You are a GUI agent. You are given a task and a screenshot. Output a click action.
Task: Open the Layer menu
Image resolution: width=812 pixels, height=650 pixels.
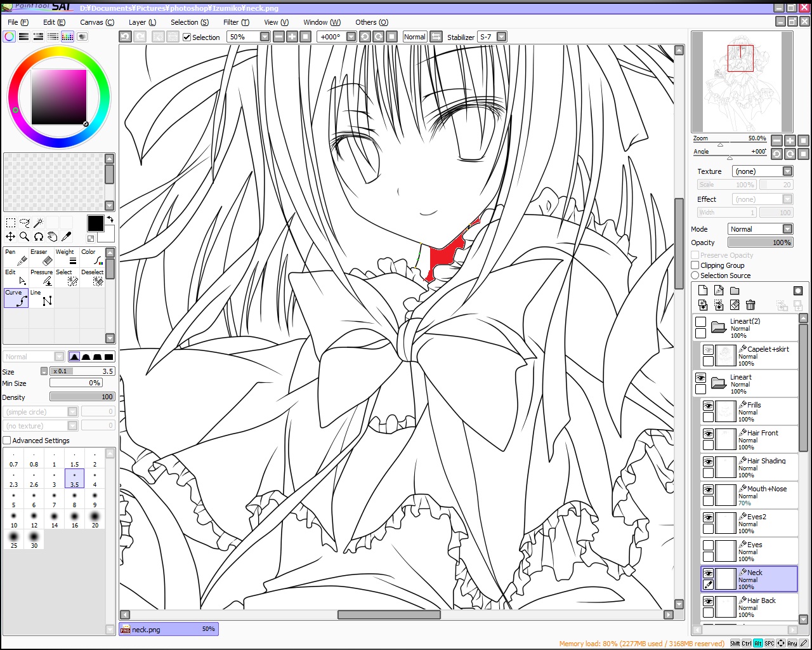(x=142, y=22)
